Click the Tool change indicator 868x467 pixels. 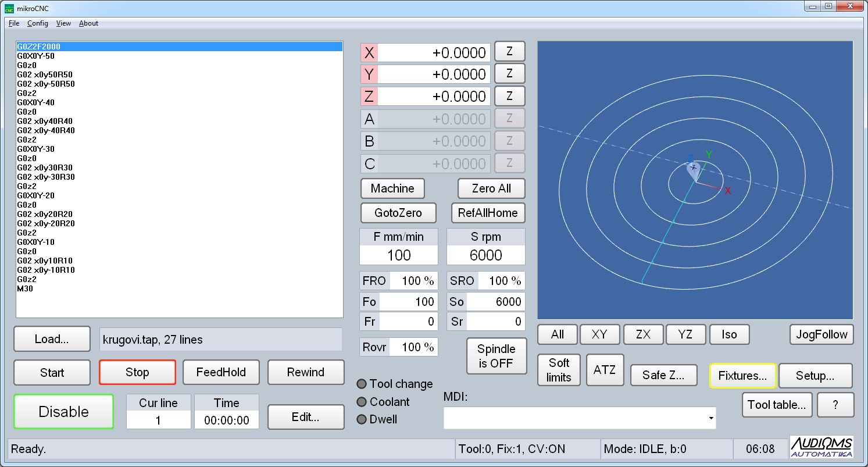[x=362, y=384]
